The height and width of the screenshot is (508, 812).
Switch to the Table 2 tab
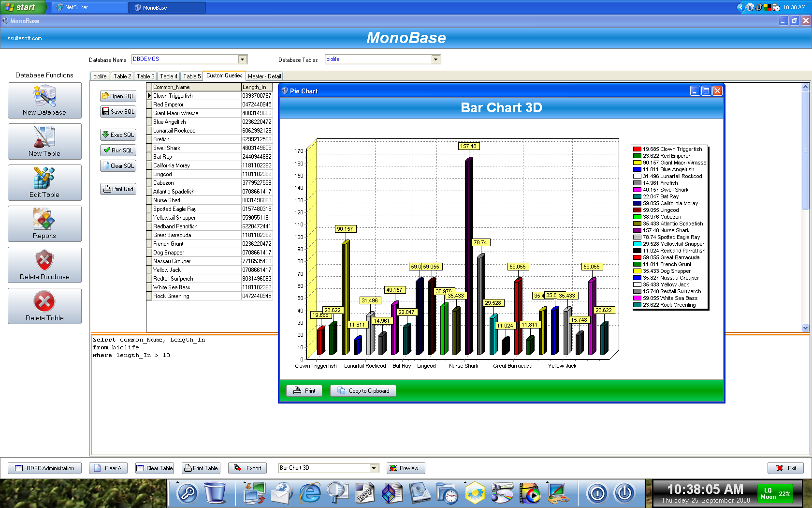click(122, 76)
